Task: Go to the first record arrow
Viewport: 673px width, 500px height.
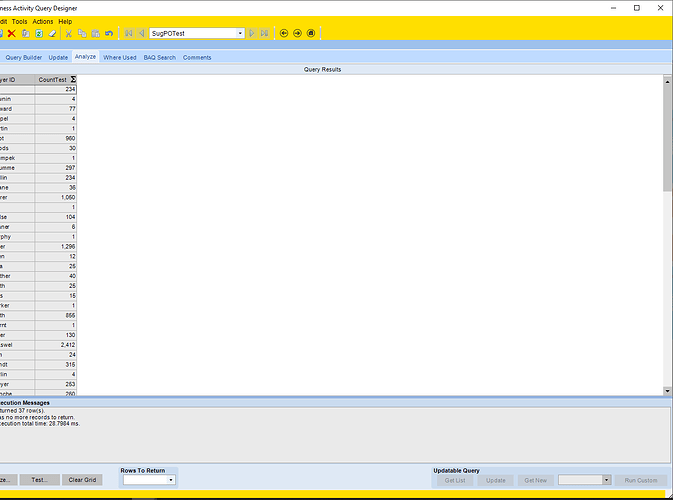Action: pos(128,33)
